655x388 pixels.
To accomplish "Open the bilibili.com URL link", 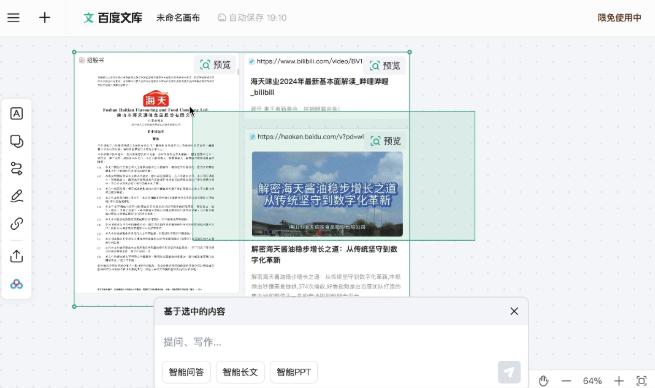I will coord(309,61).
